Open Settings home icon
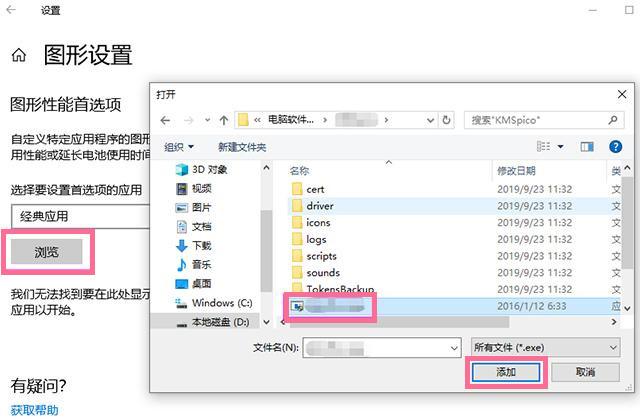Viewport: 640px width, 420px height. (19, 55)
